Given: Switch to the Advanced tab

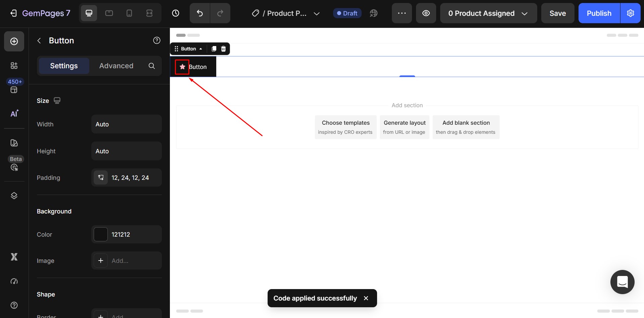Looking at the screenshot, I should coord(116,66).
